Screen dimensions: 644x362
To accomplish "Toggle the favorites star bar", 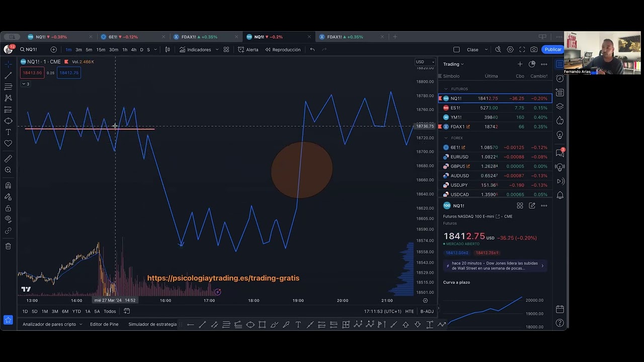I will [x=8, y=320].
